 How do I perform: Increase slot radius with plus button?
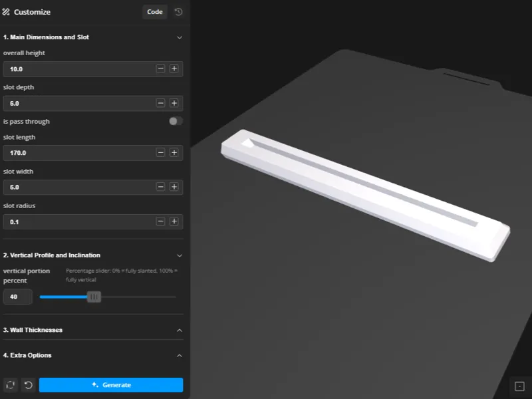coord(174,221)
